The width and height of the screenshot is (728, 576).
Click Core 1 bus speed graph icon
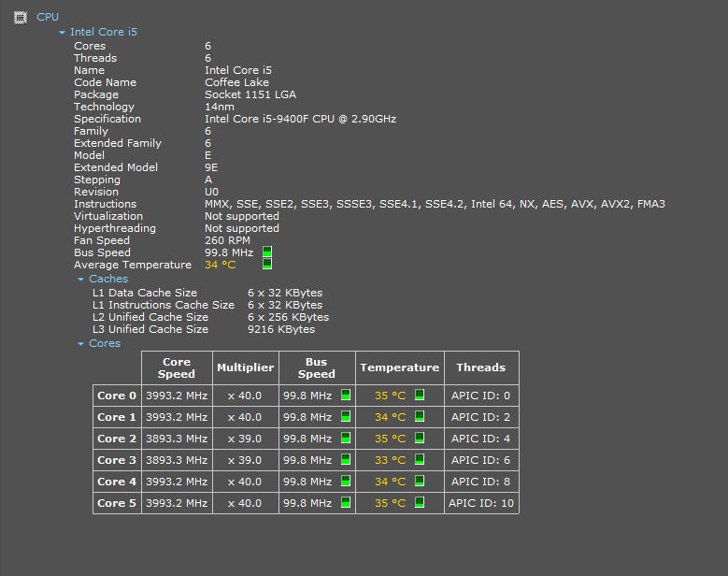coord(346,416)
